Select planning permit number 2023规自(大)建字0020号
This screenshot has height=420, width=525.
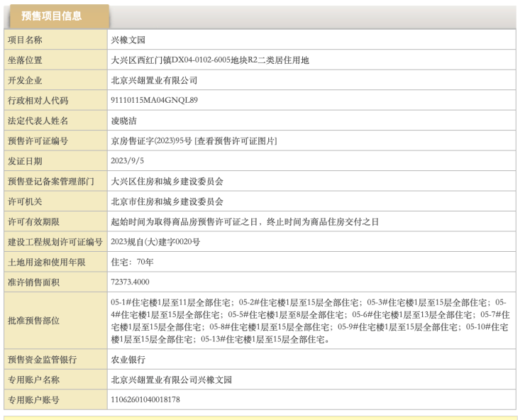pyautogui.click(x=155, y=242)
